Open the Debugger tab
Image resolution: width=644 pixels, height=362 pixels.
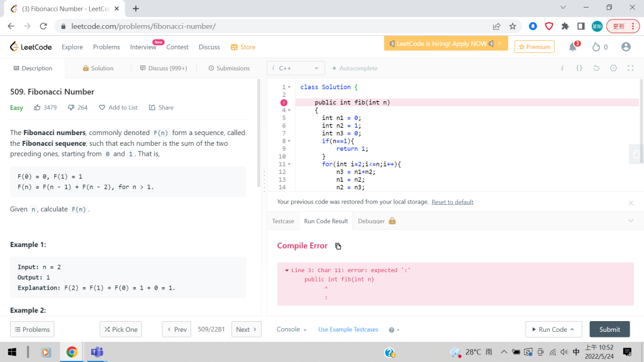(376, 221)
